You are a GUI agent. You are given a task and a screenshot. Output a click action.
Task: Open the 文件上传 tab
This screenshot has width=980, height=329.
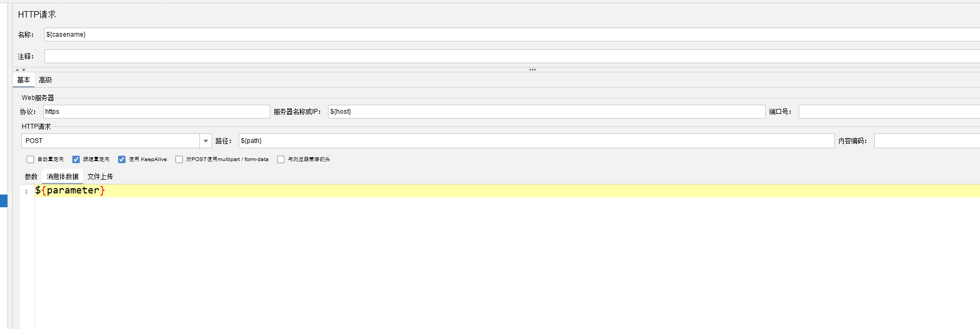100,176
